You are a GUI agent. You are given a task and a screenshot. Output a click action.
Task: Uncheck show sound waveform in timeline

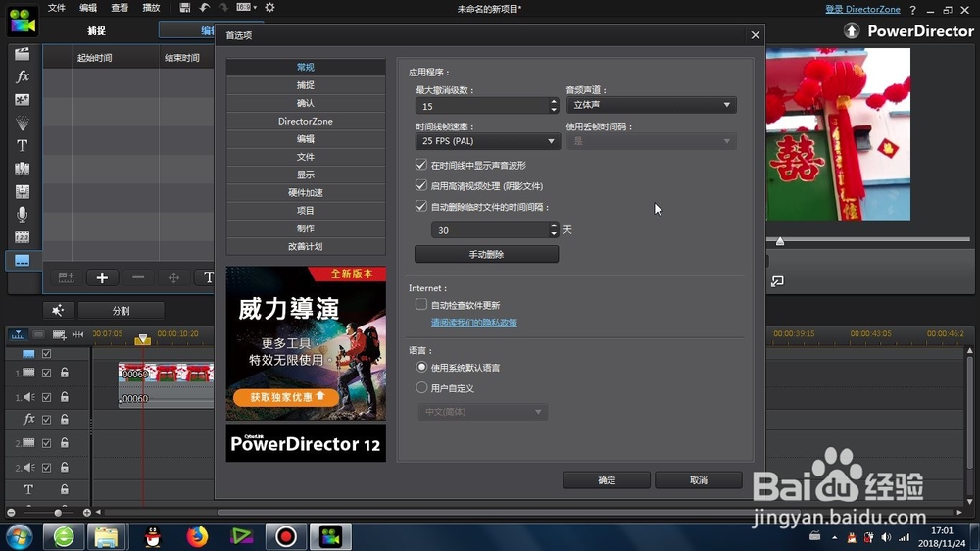click(421, 165)
